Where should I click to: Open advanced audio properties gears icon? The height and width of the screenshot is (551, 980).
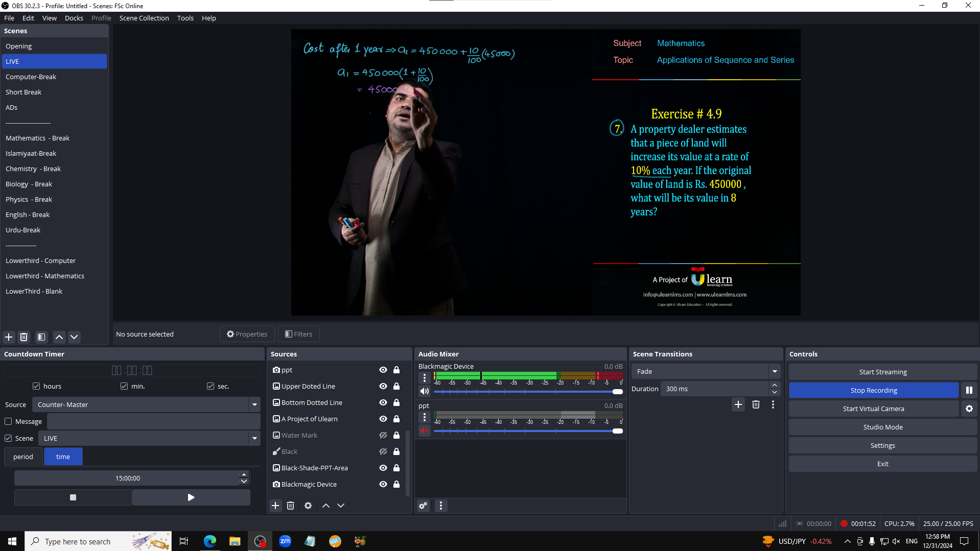423,506
